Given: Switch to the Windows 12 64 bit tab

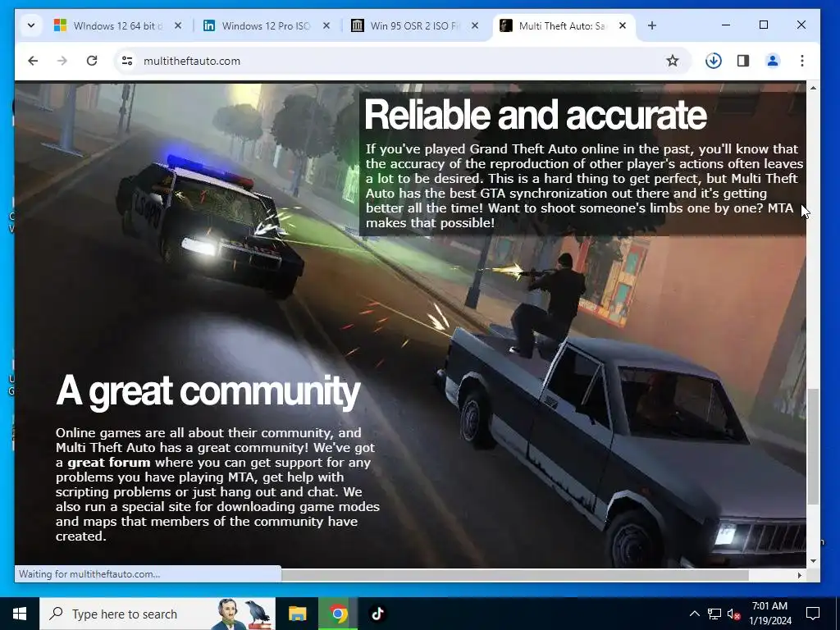Looking at the screenshot, I should 118,25.
